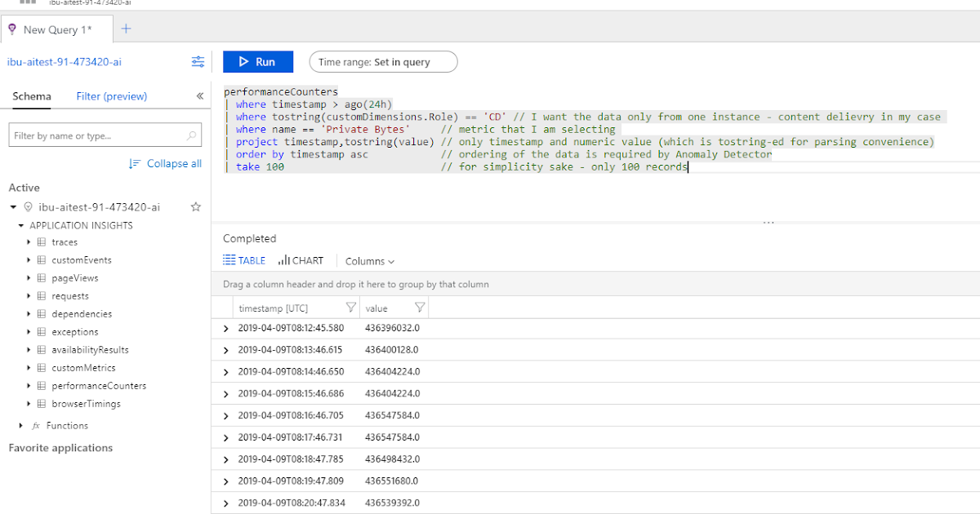The height and width of the screenshot is (514, 980).
Task: Click the ellipsis above the Completed section
Action: point(768,220)
